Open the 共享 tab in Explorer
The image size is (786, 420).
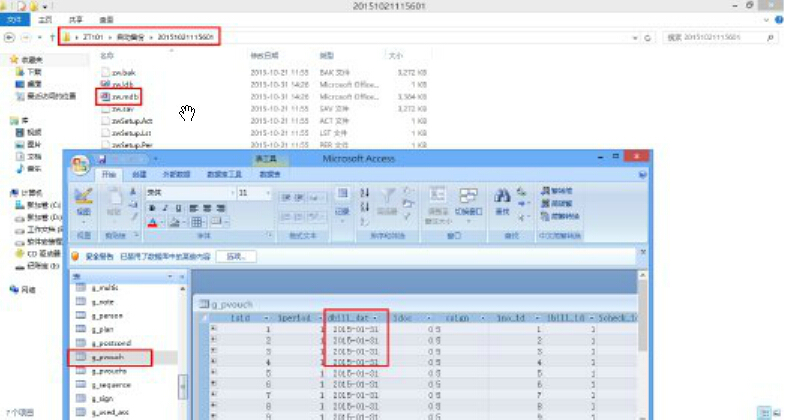click(x=76, y=20)
